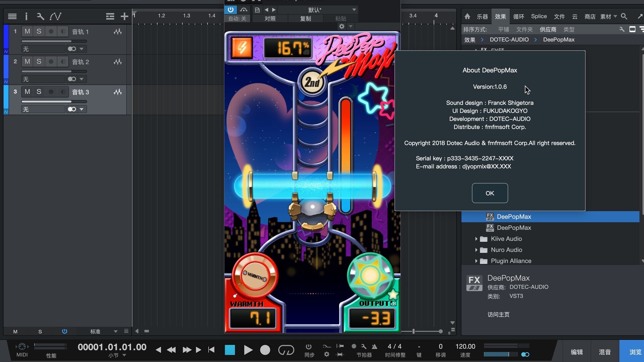Screen dimensions: 644x362
Task: Adjust the OUTPUT star knob
Action: 370,276
